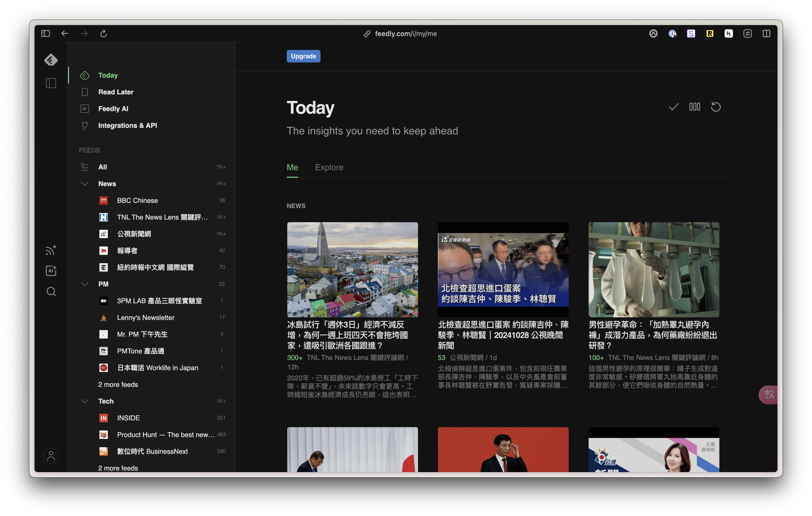Viewport: 812px width, 516px height.
Task: Open the BBC Chinese feed
Action: coord(137,200)
